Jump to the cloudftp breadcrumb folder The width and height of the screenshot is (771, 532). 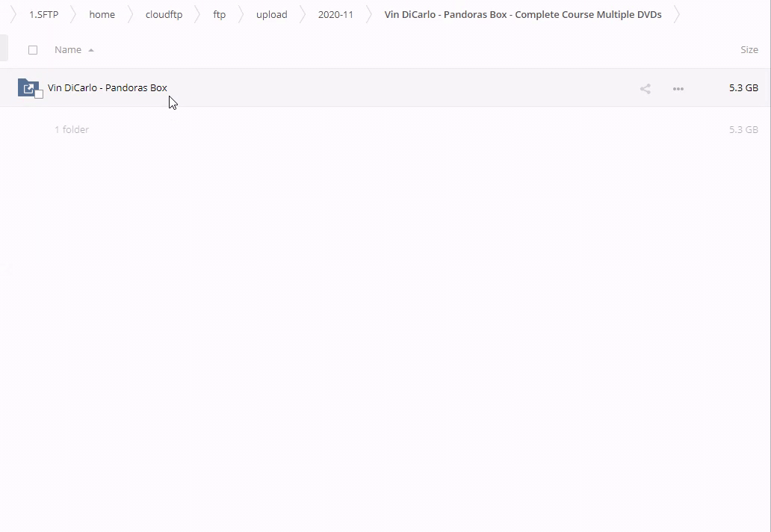(164, 14)
